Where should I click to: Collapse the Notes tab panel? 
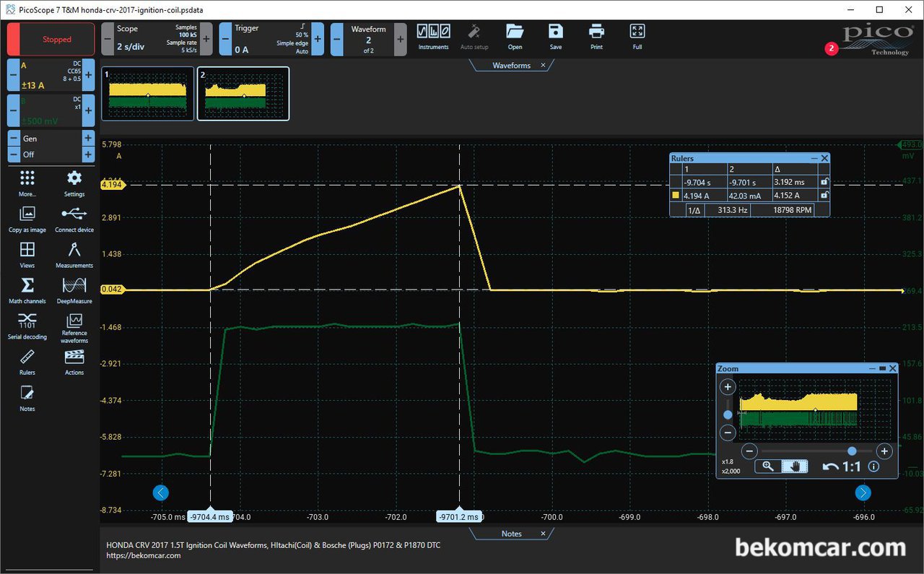pos(511,534)
